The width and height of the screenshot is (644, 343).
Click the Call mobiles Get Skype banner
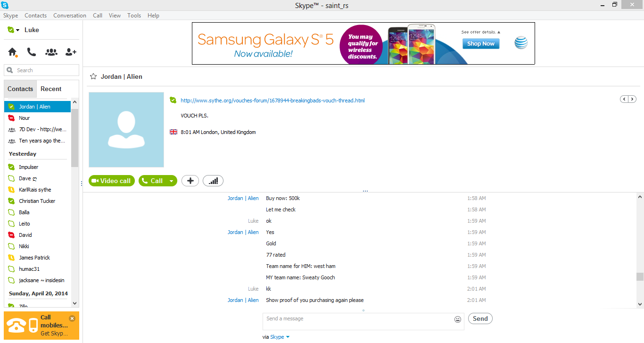[41, 326]
